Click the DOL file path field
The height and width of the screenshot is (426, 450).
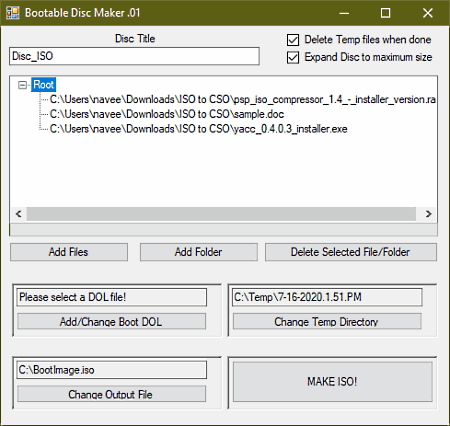112,297
